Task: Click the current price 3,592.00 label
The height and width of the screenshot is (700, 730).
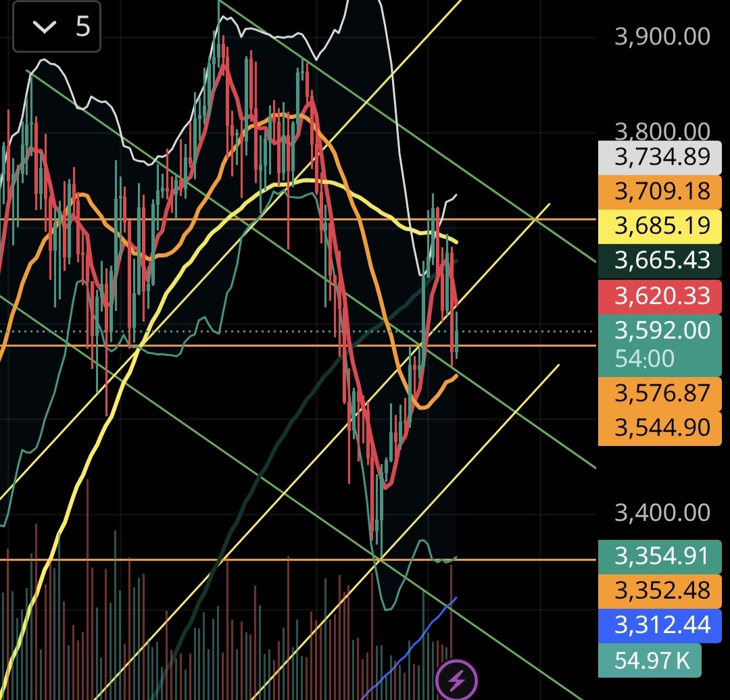Action: (x=662, y=331)
